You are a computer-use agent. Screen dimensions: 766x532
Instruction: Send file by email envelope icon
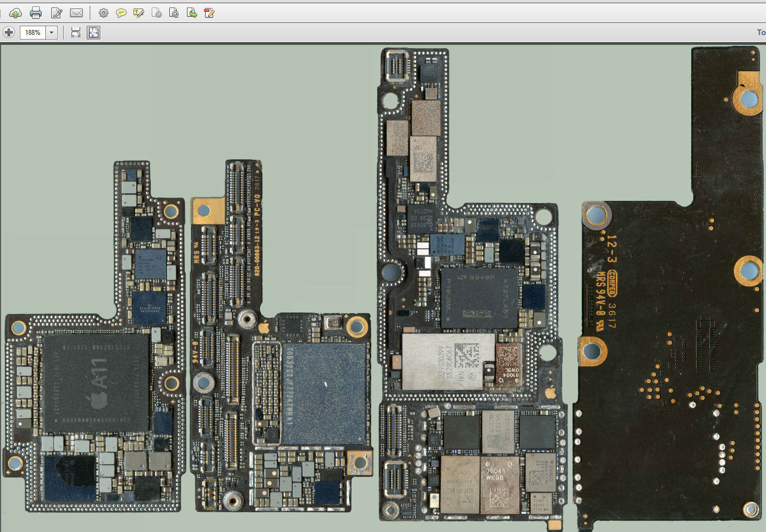point(76,13)
